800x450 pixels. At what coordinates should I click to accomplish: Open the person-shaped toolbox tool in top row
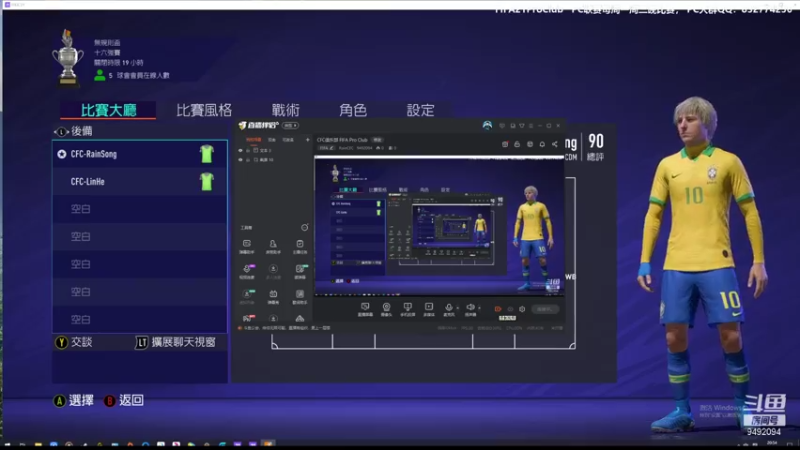click(273, 246)
